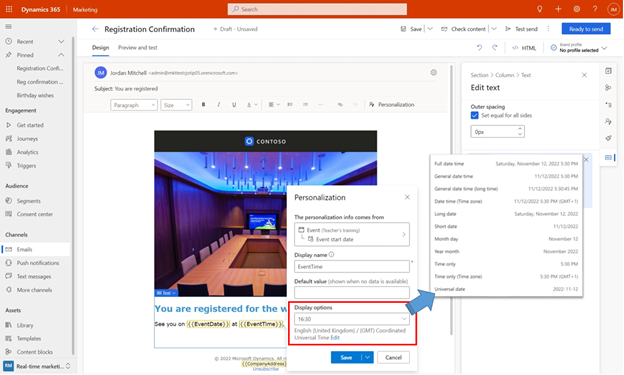Switch to Preview and test tab
Viewport: 624px width, 375px height.
pyautogui.click(x=138, y=47)
